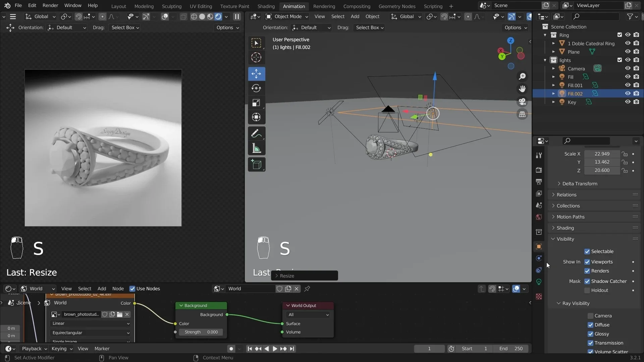644x362 pixels.
Task: Open the right viewport Options button
Action: [x=516, y=27]
